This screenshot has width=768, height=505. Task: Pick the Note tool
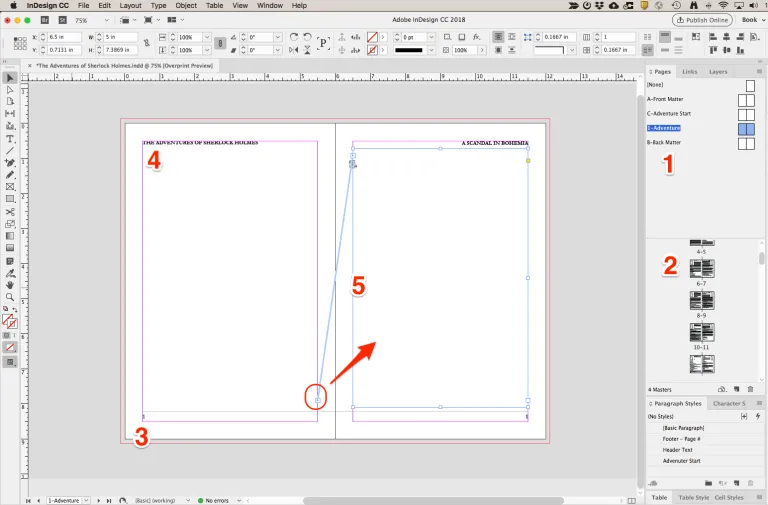tap(10, 261)
